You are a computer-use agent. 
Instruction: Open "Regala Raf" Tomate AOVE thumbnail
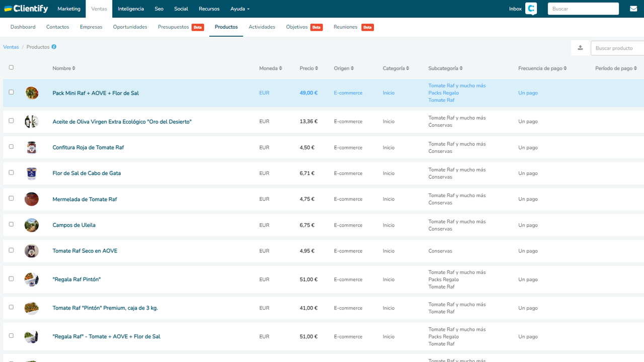32,337
